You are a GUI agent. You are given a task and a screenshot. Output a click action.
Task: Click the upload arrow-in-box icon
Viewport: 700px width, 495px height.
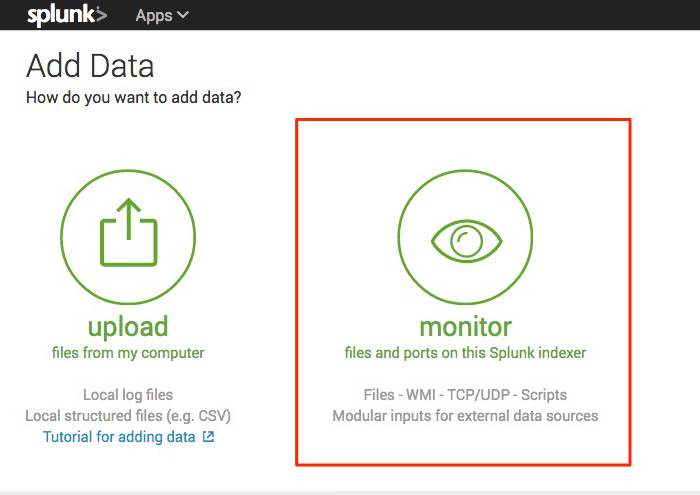coord(128,231)
